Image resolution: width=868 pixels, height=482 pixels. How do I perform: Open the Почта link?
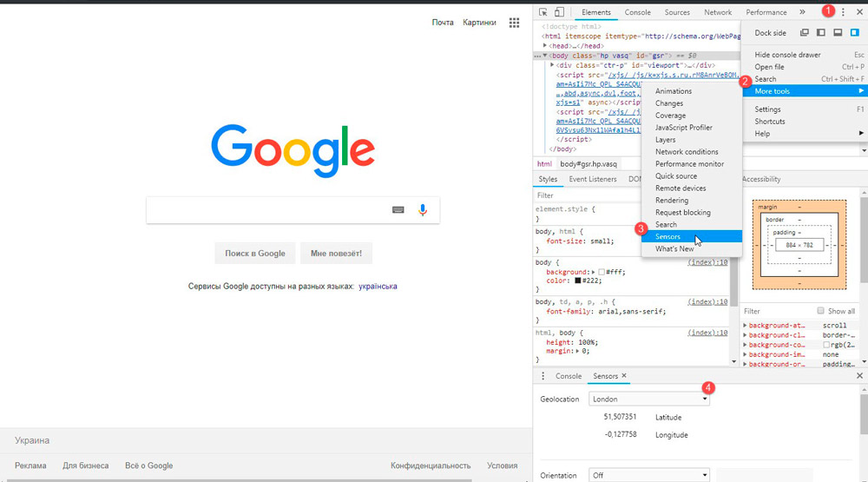click(443, 23)
